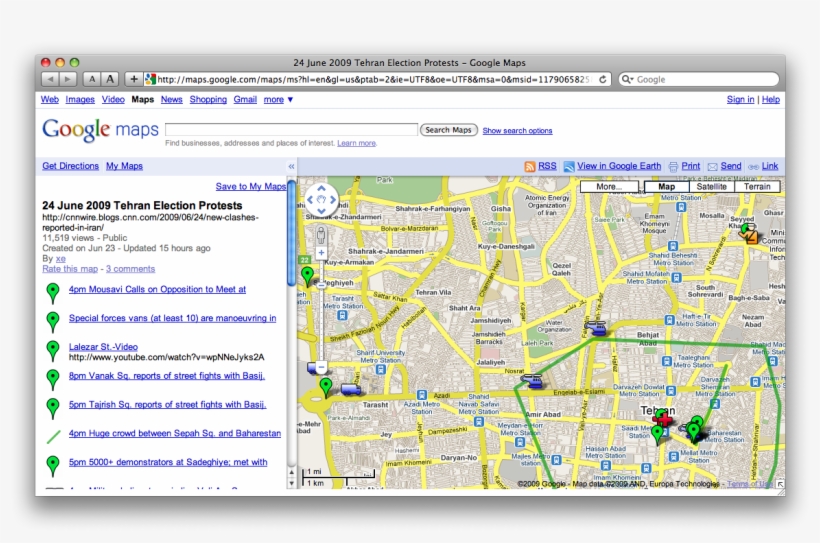This screenshot has height=543, width=820.
Task: Click the blue van marker near Tarasht
Action: pyautogui.click(x=350, y=389)
